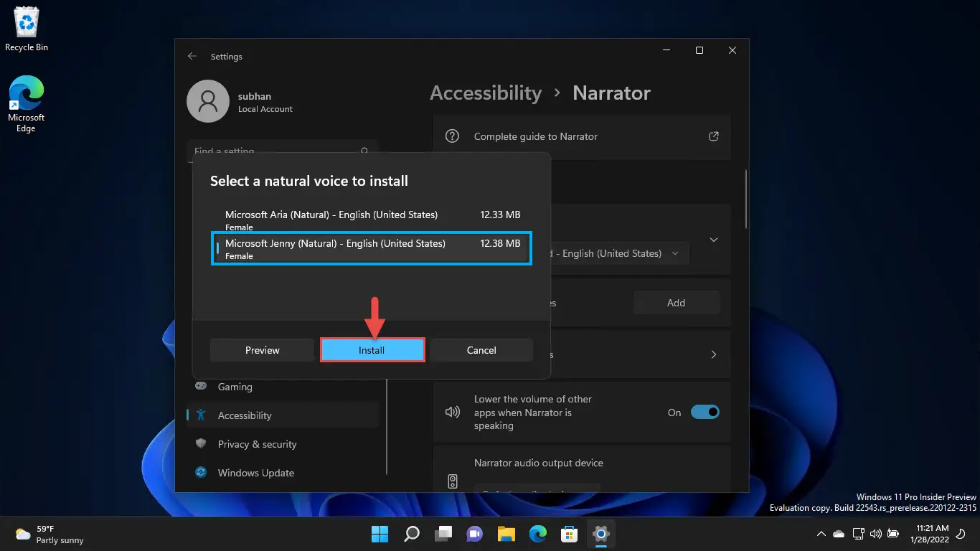Cancel the natural voice dialog
The width and height of the screenshot is (980, 551).
[x=481, y=350]
